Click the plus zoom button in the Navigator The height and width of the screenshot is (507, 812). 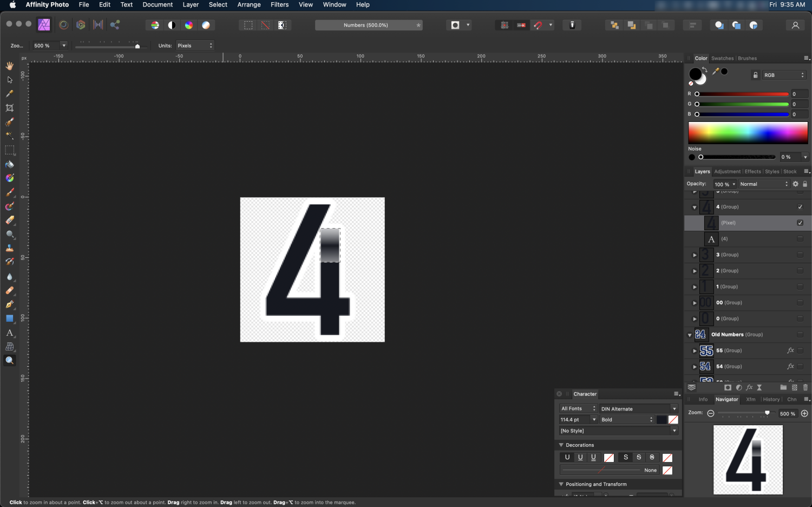[805, 413]
